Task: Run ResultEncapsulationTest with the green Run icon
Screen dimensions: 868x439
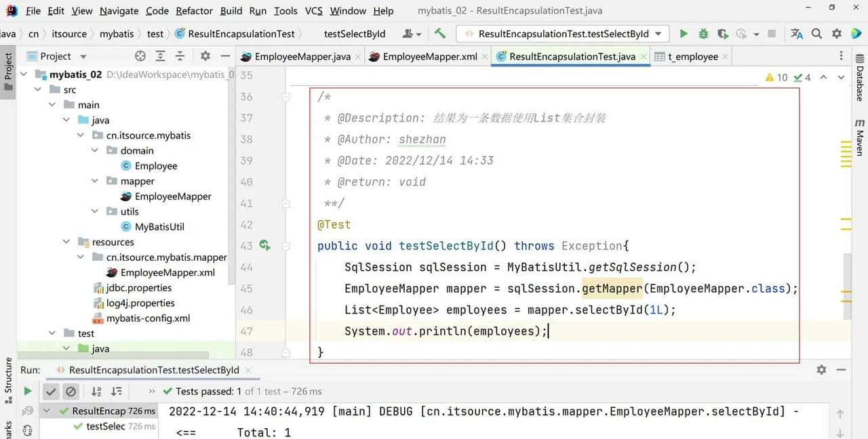Action: 684,33
